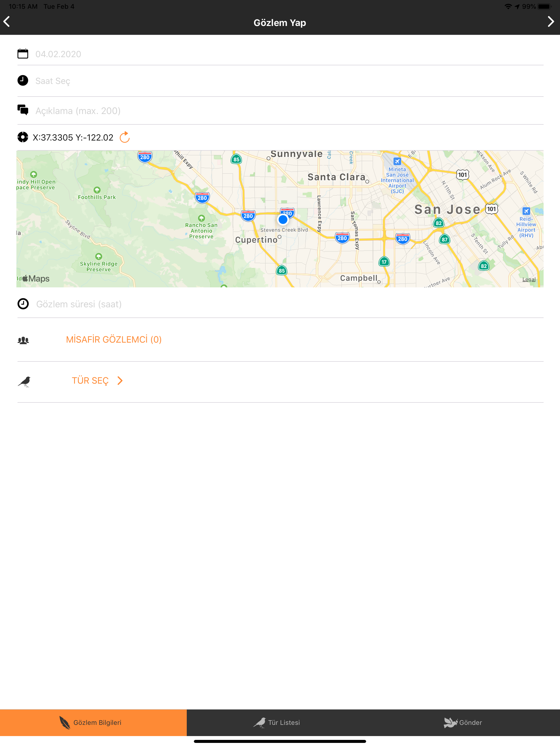Select the Saat Seç time field
Viewport: 560px width, 747px height.
click(289, 81)
